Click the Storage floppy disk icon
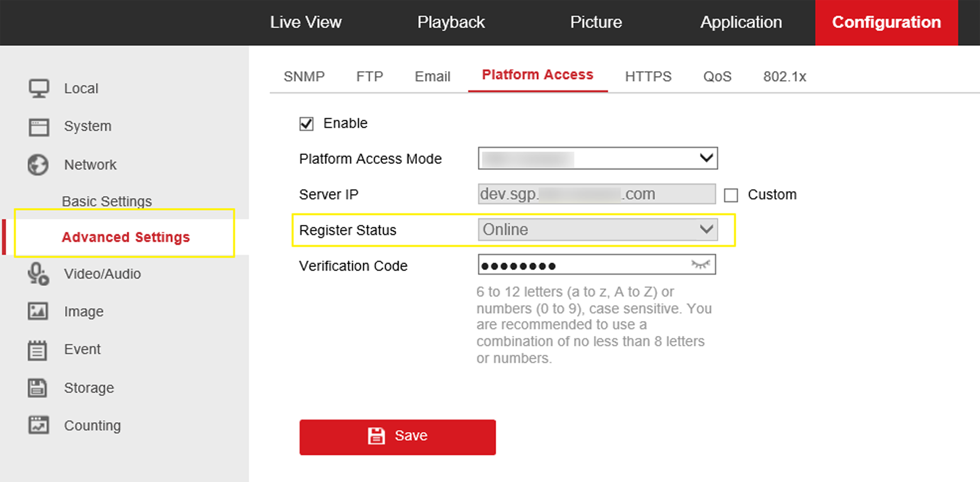Screen dimensions: 980x482 click(37, 388)
